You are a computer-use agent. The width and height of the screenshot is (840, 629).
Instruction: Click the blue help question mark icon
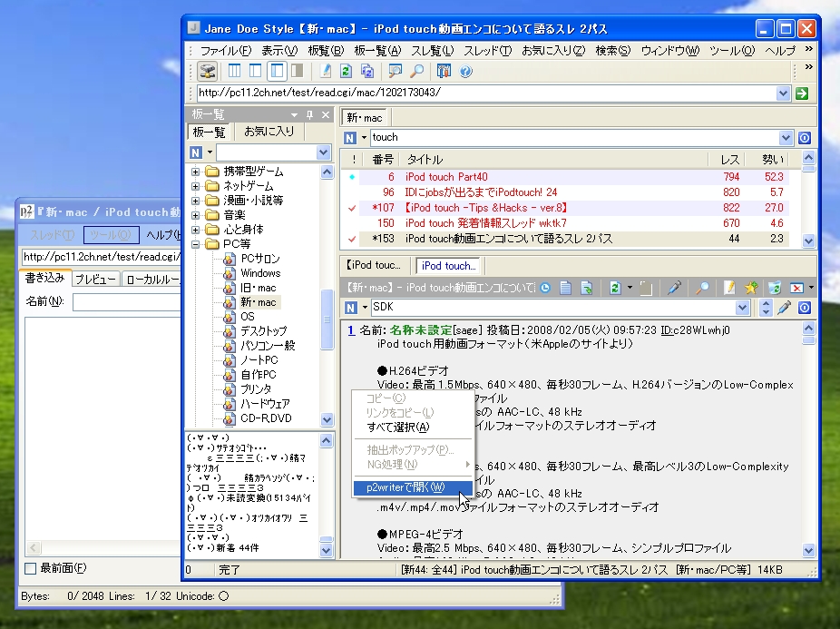465,72
